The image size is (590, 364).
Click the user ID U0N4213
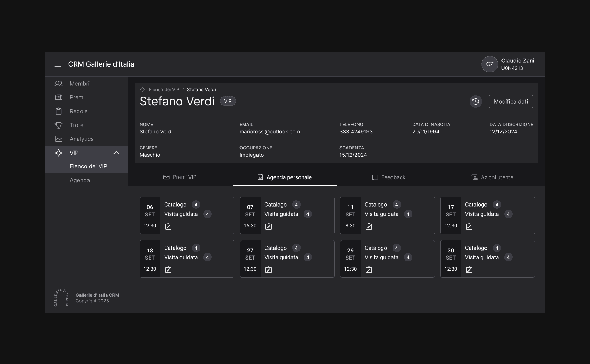coord(512,68)
